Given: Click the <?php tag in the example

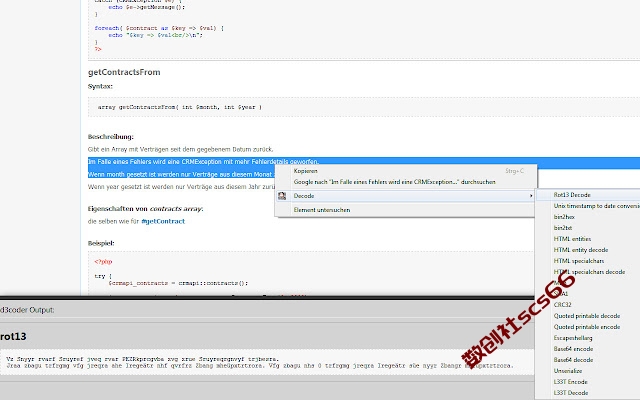Looking at the screenshot, I should pos(103,262).
